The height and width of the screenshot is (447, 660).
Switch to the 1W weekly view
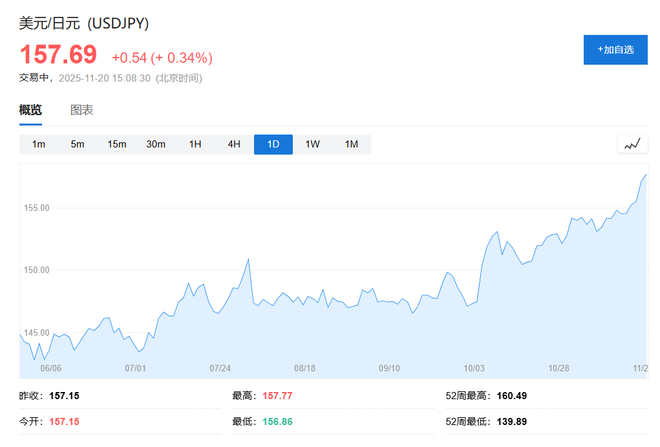(312, 145)
